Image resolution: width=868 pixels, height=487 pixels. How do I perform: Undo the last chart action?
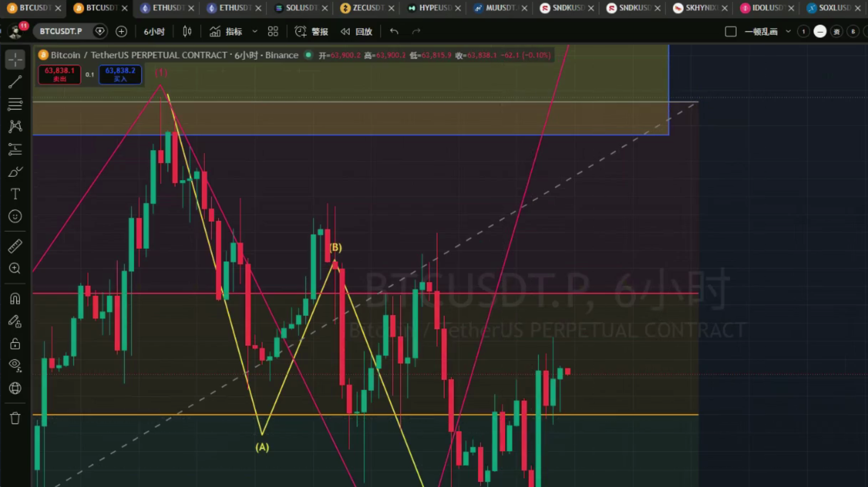394,31
